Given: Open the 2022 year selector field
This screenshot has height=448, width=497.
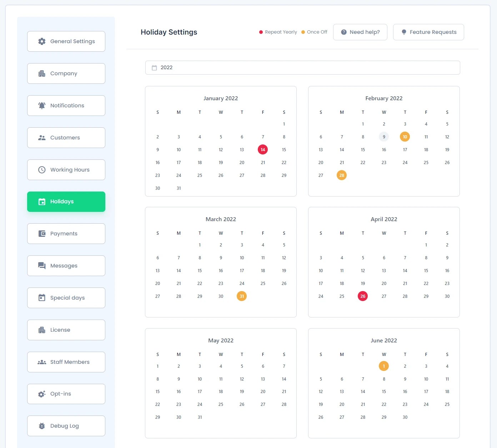Looking at the screenshot, I should (302, 67).
